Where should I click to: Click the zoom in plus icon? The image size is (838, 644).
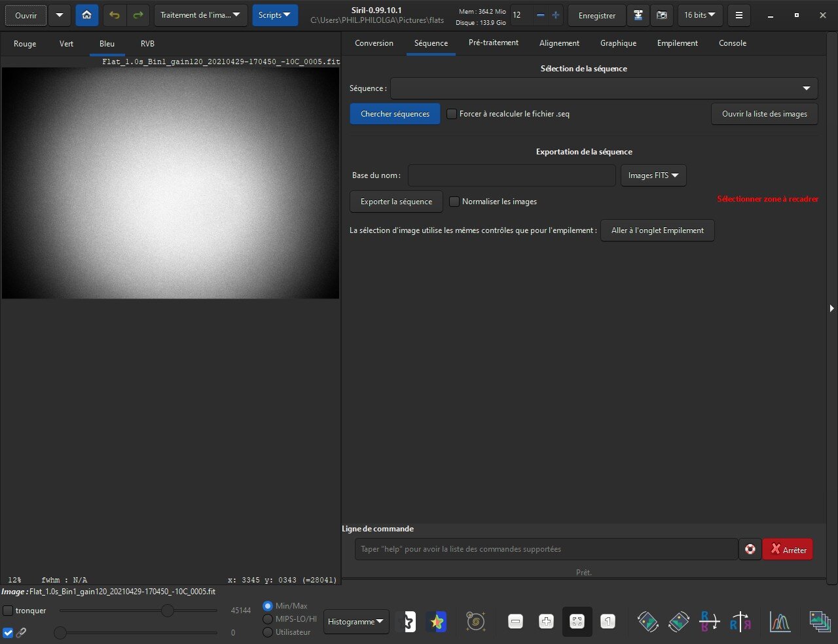pos(546,621)
